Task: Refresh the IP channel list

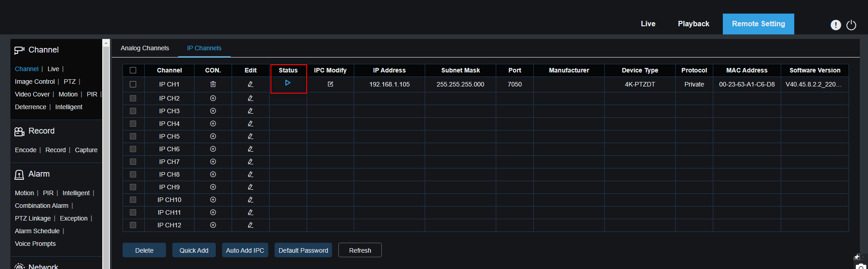Action: tap(360, 250)
